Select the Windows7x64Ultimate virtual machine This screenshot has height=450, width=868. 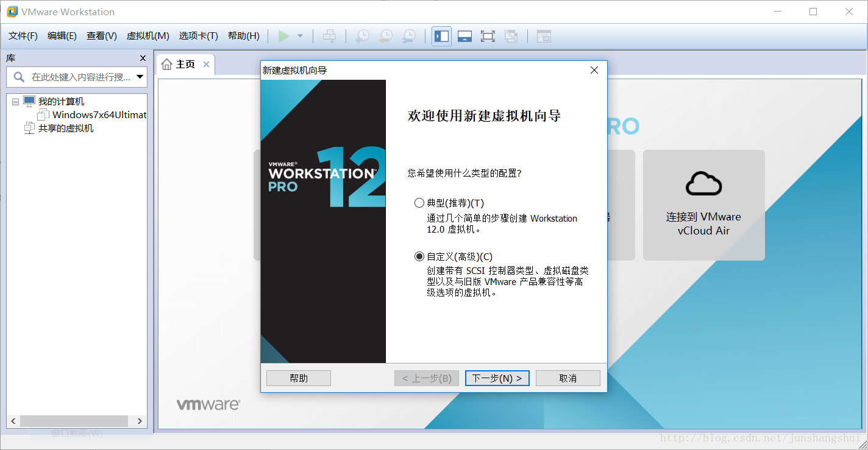pos(99,114)
